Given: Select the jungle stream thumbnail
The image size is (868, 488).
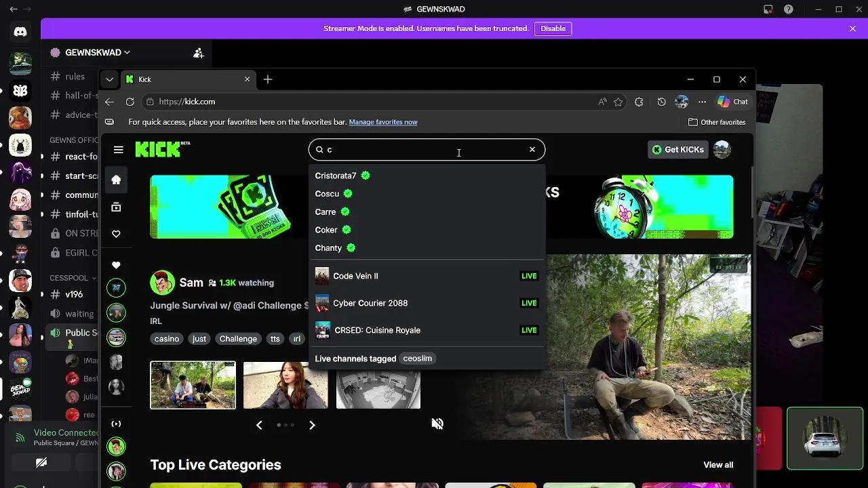Looking at the screenshot, I should click(x=193, y=385).
